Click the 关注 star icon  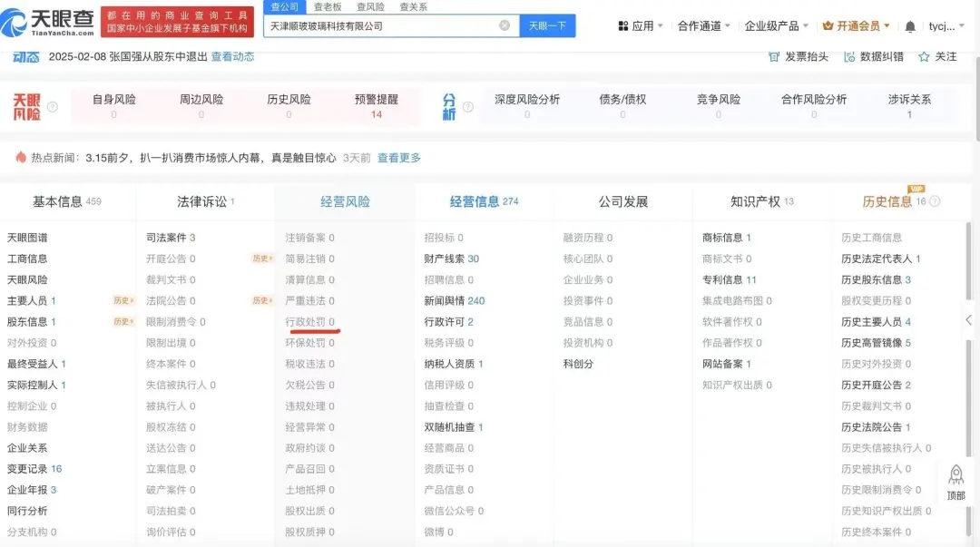pyautogui.click(x=924, y=57)
